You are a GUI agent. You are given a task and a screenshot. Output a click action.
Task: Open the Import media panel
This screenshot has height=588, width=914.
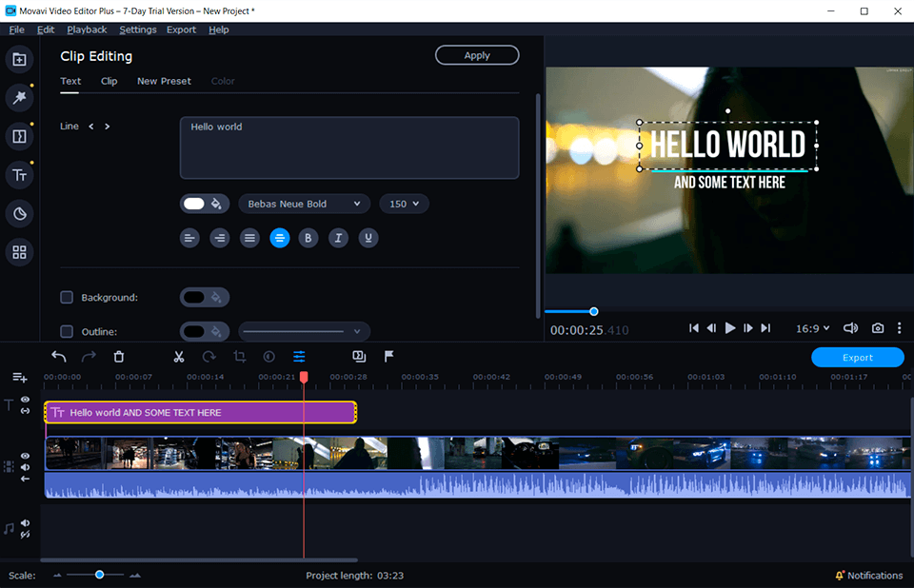19,59
